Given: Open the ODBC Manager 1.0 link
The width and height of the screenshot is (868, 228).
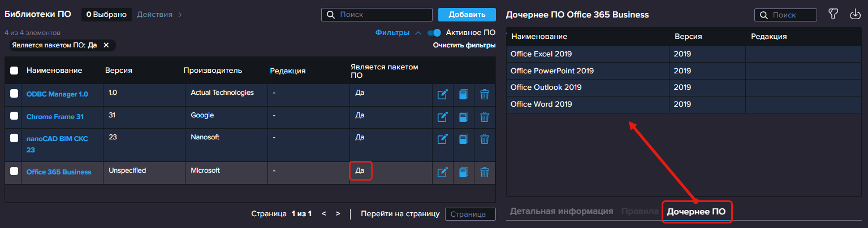Looking at the screenshot, I should (57, 94).
